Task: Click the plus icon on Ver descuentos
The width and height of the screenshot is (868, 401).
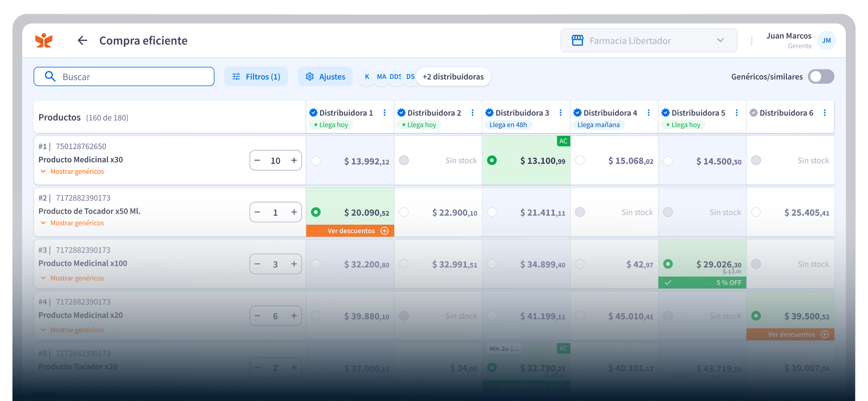Action: click(x=385, y=231)
